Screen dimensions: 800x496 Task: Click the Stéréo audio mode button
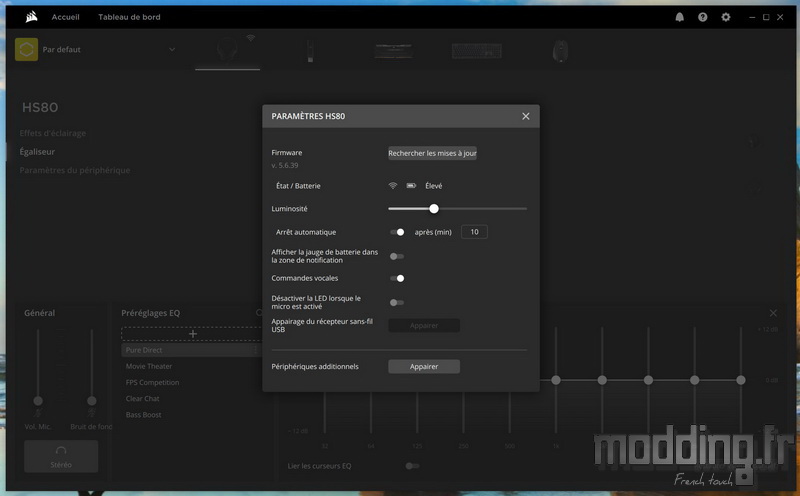61,456
